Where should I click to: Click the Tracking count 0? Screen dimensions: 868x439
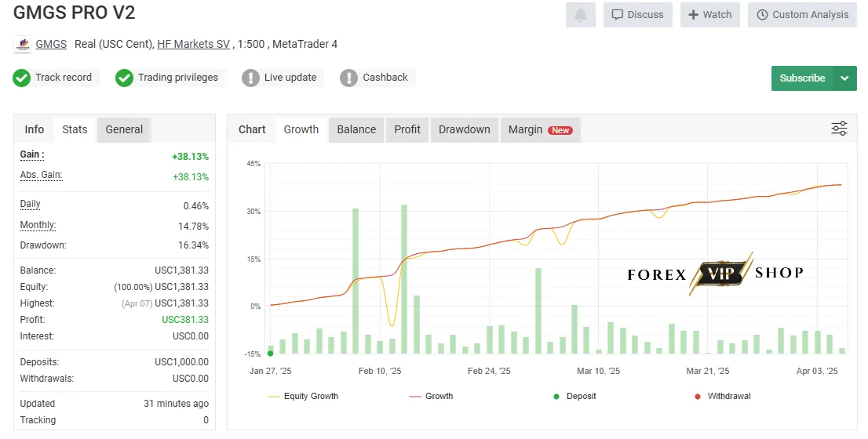(x=206, y=420)
